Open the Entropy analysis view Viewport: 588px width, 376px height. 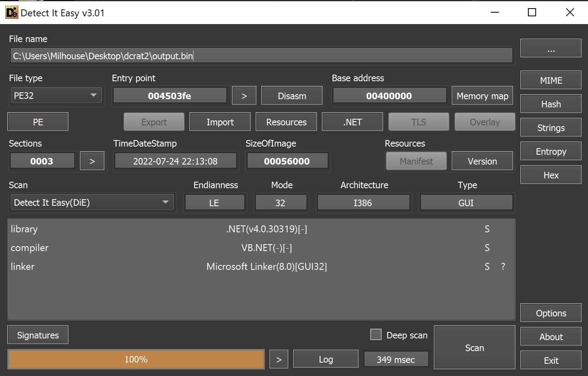point(550,151)
